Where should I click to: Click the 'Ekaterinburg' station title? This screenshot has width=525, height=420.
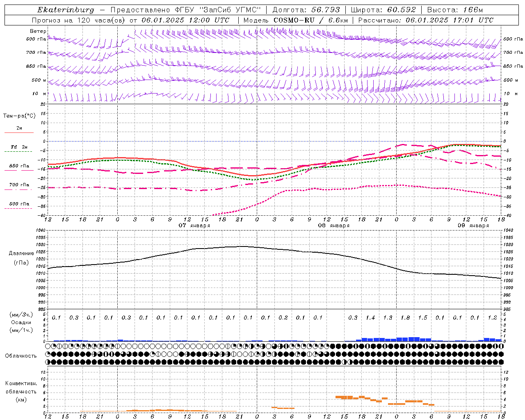[66, 10]
